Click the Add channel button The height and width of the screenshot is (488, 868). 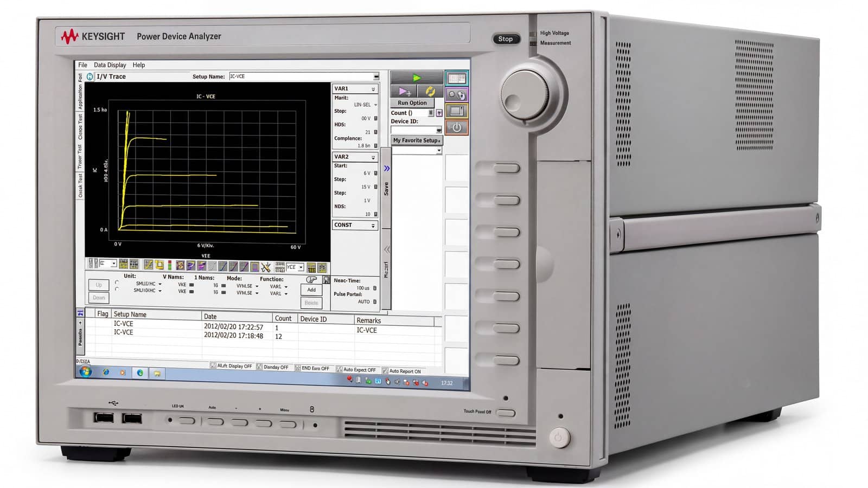[x=311, y=290]
